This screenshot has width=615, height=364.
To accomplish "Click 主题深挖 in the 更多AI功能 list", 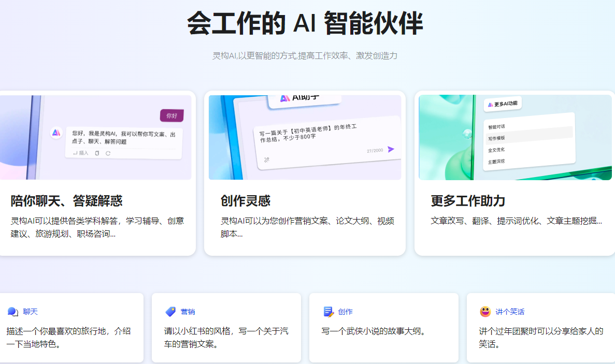I will coord(496,162).
